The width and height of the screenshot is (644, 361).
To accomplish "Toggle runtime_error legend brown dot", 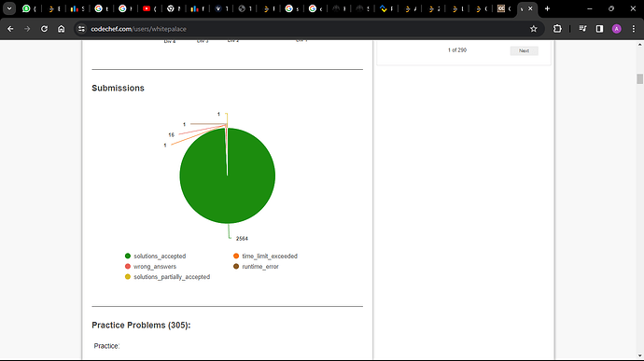I will tap(236, 267).
